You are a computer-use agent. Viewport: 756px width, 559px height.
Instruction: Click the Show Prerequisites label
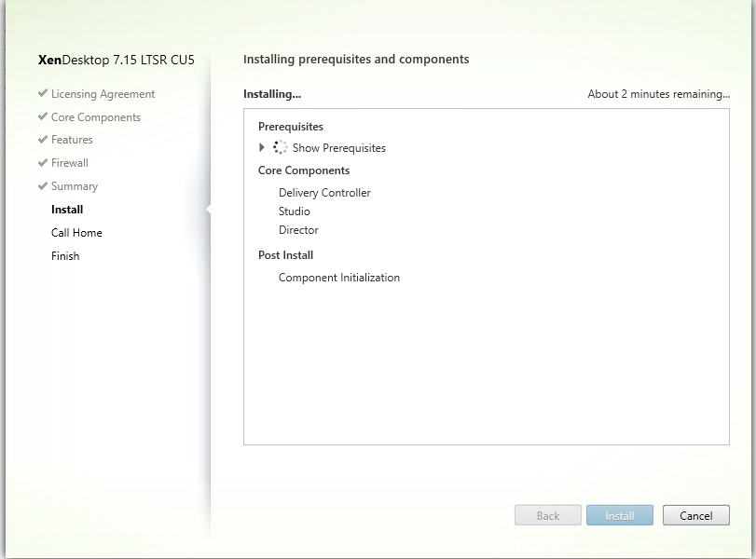pos(339,148)
